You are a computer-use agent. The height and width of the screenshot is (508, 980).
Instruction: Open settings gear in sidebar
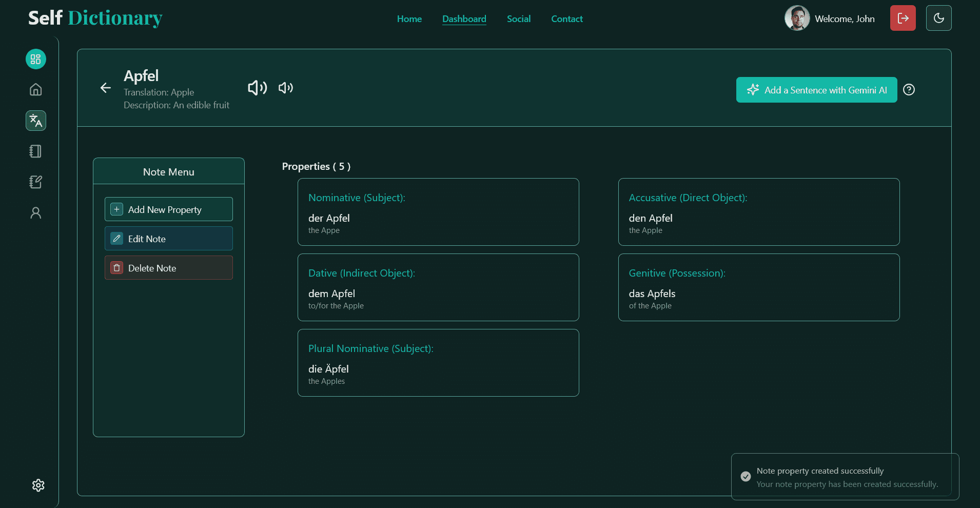pyautogui.click(x=38, y=485)
